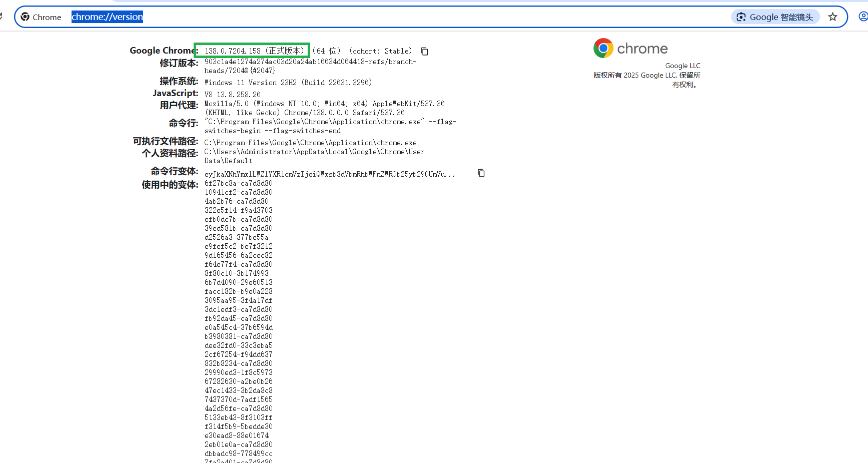Click the colorful Chrome logo on the page

coord(603,48)
